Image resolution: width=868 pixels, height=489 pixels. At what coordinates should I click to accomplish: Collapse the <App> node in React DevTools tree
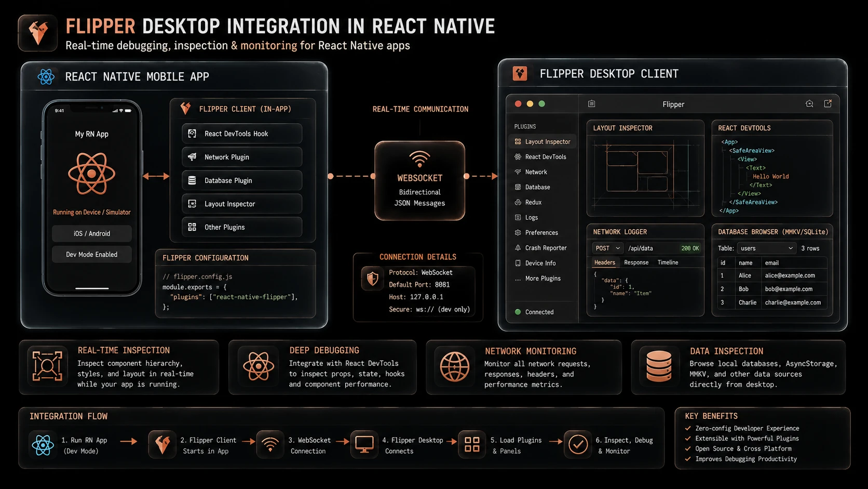729,142
